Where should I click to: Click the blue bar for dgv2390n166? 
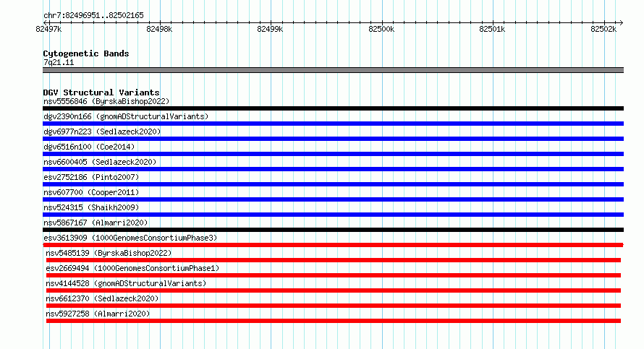333,124
